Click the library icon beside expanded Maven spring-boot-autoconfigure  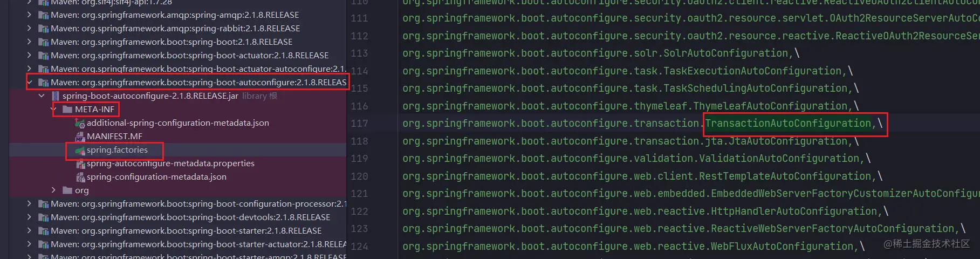(x=43, y=83)
